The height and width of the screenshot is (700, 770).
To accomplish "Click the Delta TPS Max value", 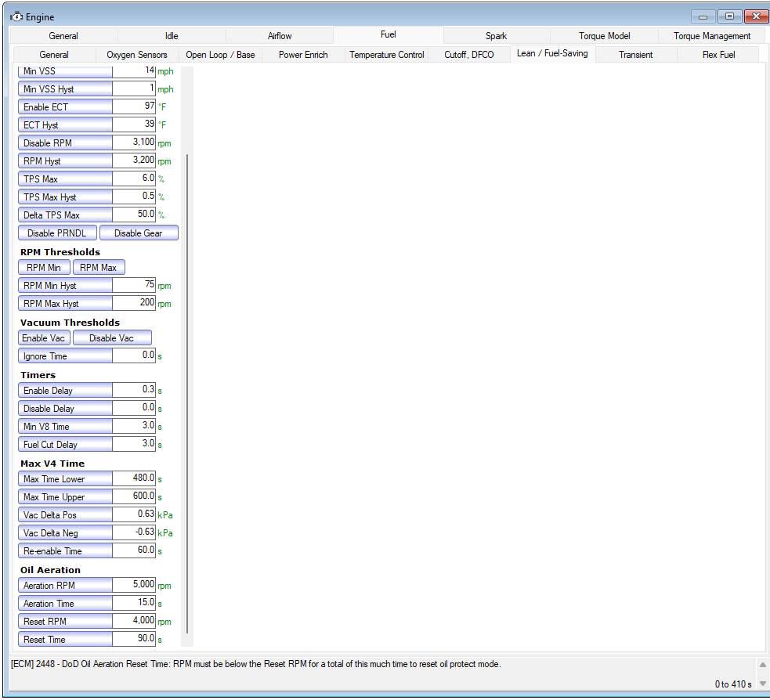I will [134, 215].
